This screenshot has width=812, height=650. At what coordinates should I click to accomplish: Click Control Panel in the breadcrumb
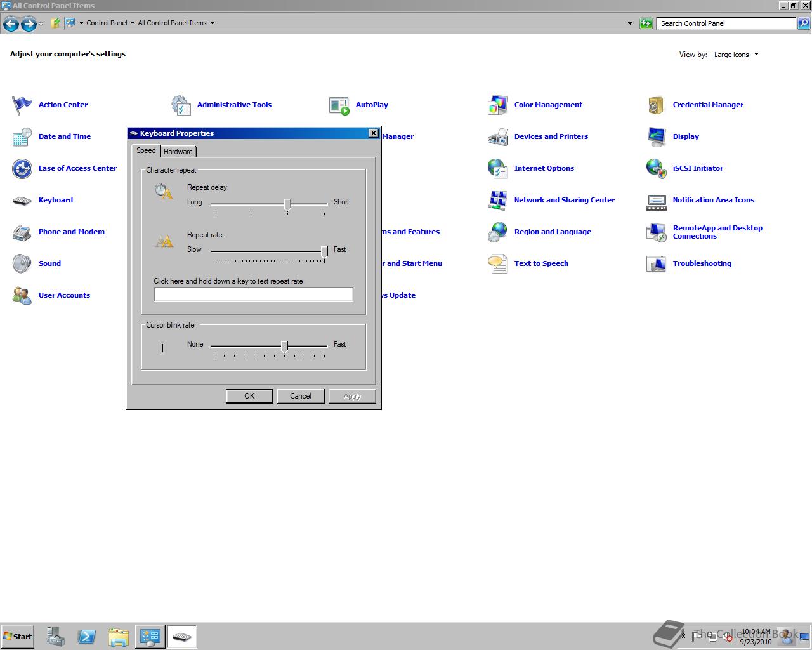pyautogui.click(x=107, y=23)
